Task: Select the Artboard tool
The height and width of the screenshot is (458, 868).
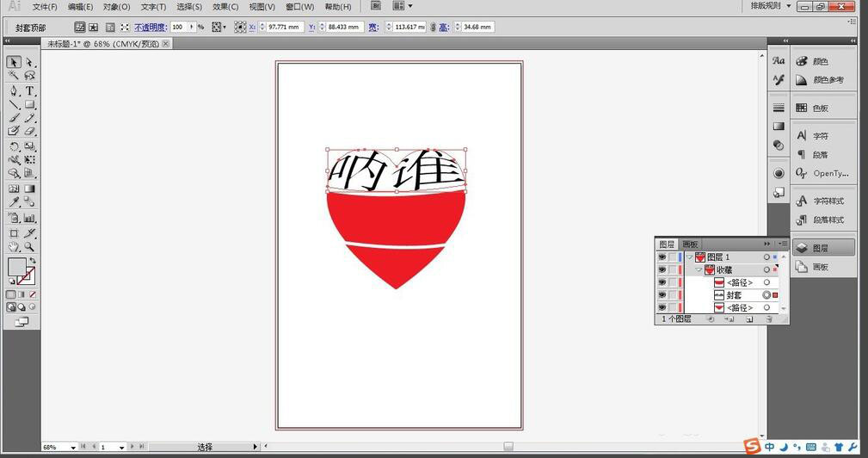Action: 14,233
